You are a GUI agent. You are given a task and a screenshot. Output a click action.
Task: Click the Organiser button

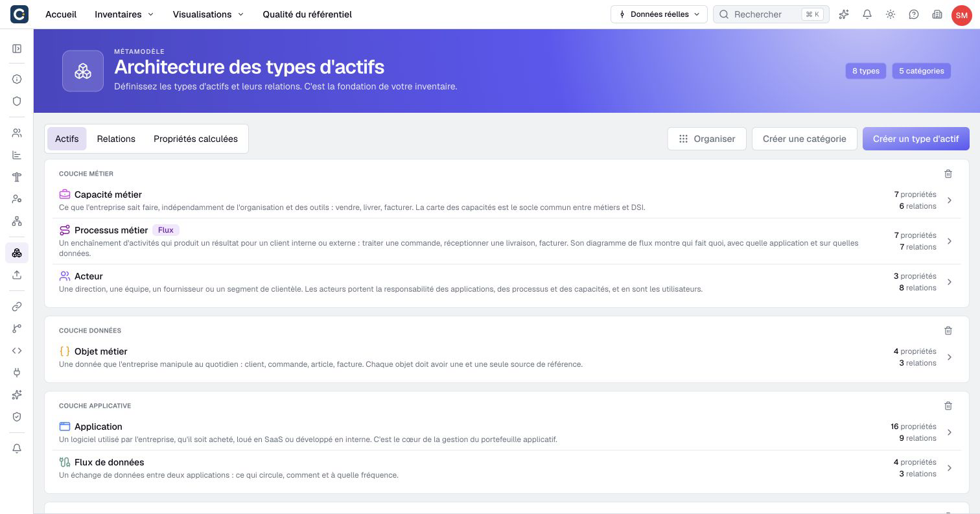pos(707,139)
